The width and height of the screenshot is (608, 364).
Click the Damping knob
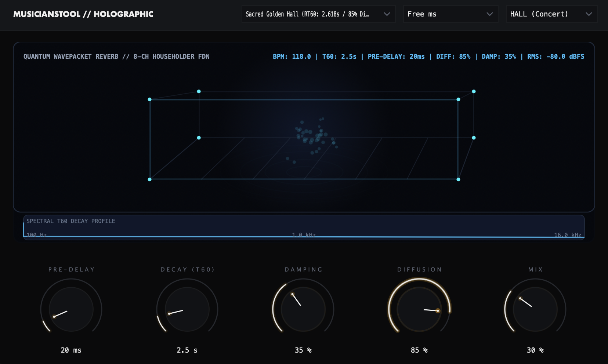303,309
